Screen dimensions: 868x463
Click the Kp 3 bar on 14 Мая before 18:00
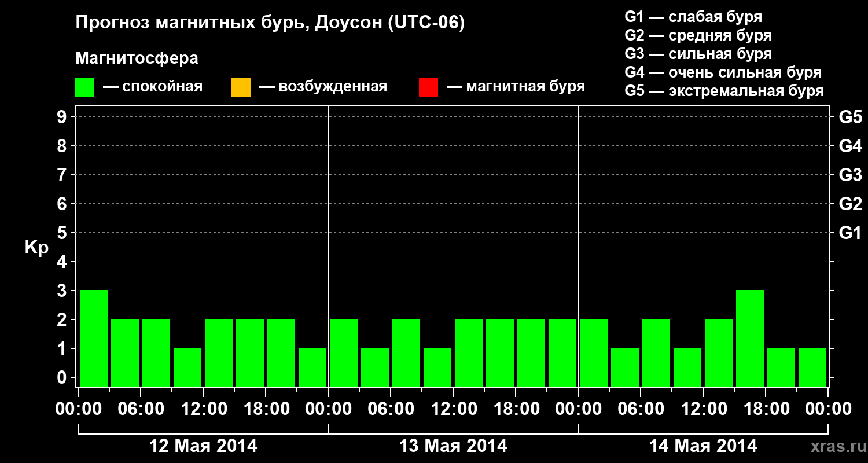750,338
